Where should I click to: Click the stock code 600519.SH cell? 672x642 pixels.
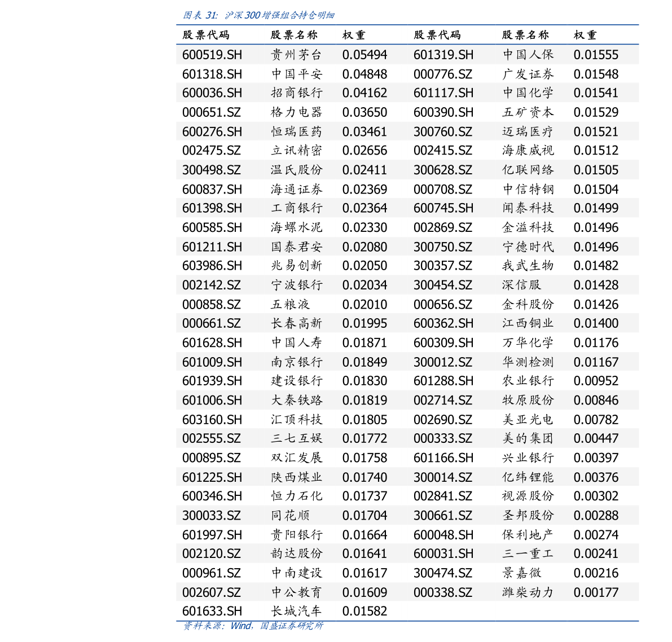click(212, 55)
